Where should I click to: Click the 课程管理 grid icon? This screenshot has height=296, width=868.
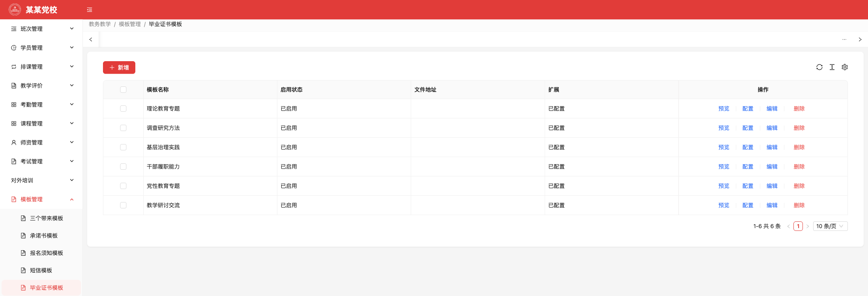14,124
